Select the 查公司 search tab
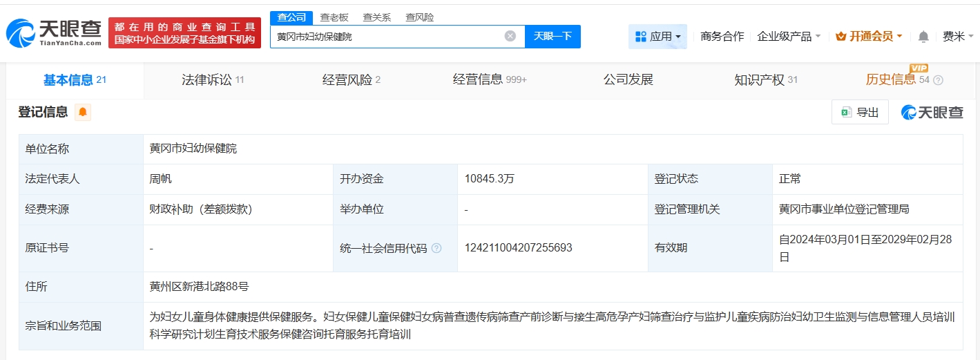The height and width of the screenshot is (360, 980). point(291,17)
